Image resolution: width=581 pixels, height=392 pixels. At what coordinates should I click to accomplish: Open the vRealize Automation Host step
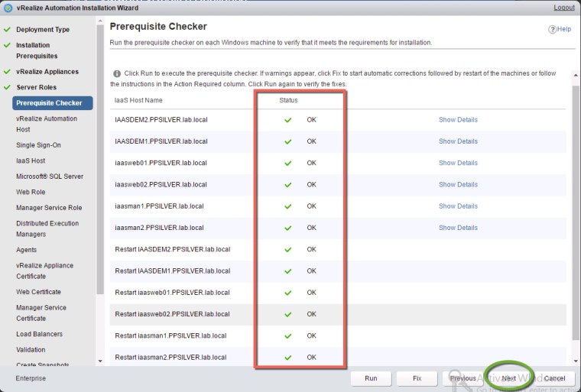[x=47, y=124]
